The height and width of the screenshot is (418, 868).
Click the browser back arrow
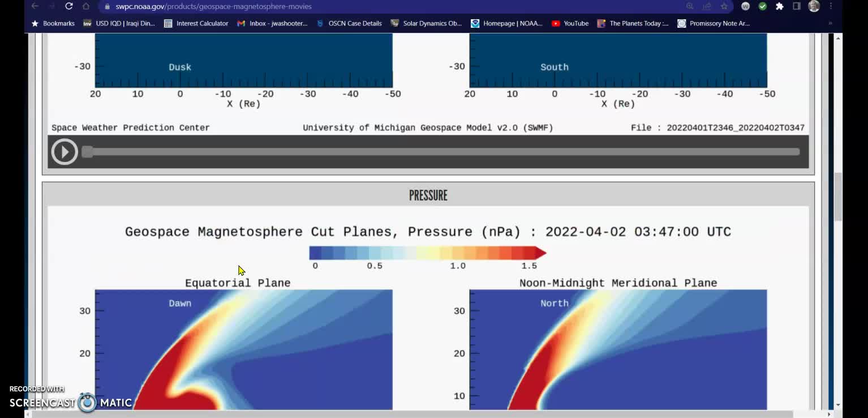pyautogui.click(x=35, y=6)
